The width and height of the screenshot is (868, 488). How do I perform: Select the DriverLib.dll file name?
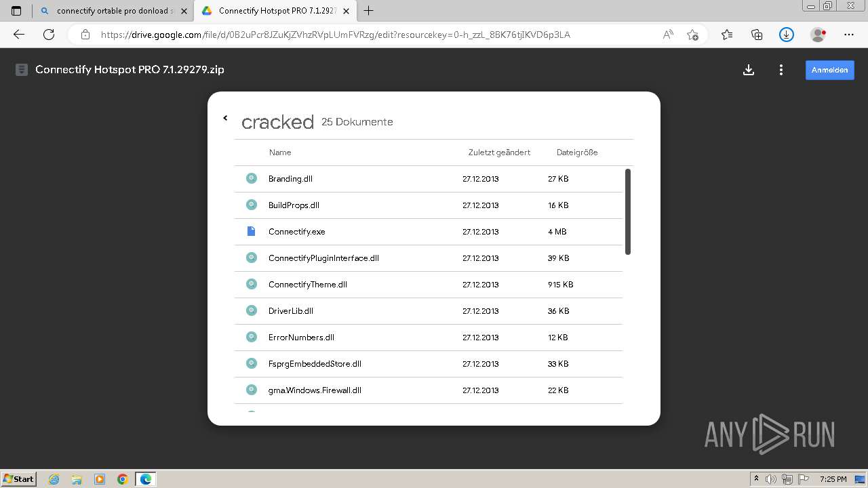click(x=290, y=311)
